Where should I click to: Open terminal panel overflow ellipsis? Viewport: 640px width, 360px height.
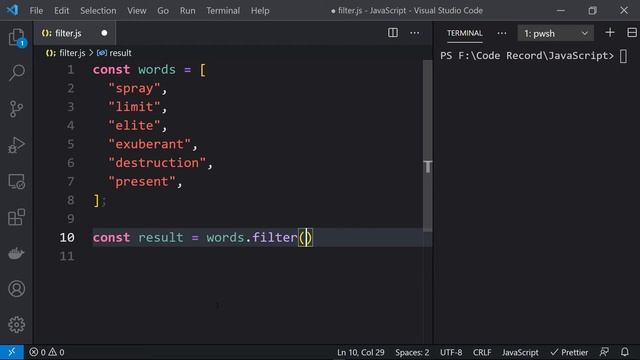pos(502,33)
